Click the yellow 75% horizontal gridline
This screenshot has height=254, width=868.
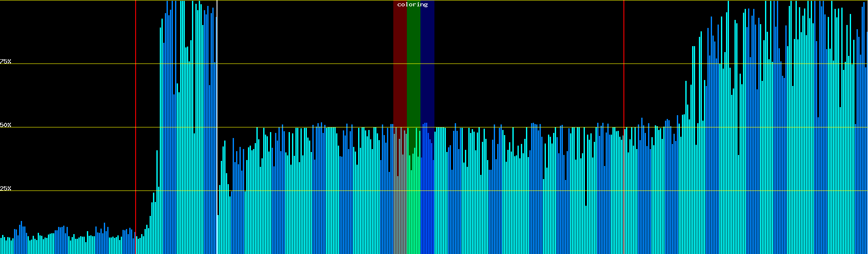coord(297,64)
